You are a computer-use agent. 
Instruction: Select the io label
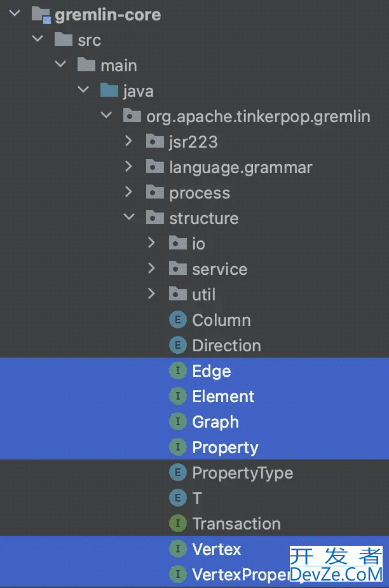click(198, 244)
